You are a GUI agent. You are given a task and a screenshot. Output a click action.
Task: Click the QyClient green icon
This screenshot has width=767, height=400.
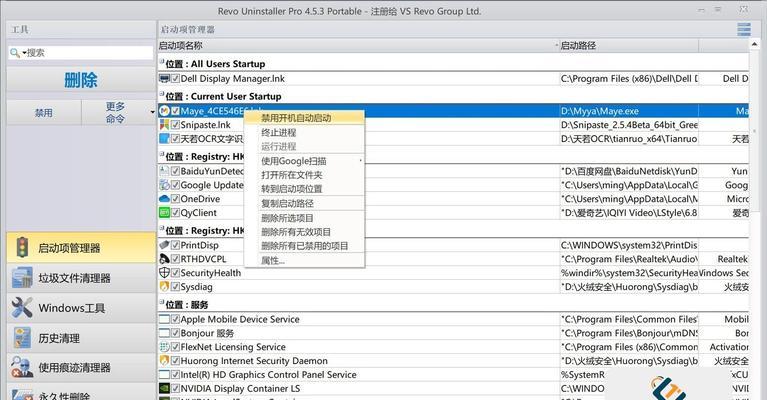[x=164, y=213]
